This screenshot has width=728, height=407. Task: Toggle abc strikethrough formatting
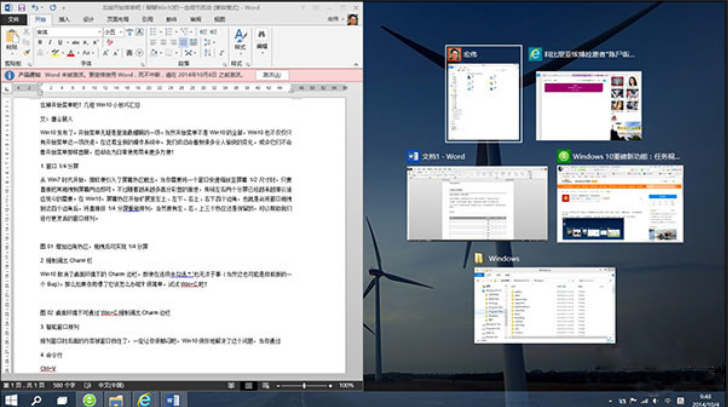click(75, 42)
